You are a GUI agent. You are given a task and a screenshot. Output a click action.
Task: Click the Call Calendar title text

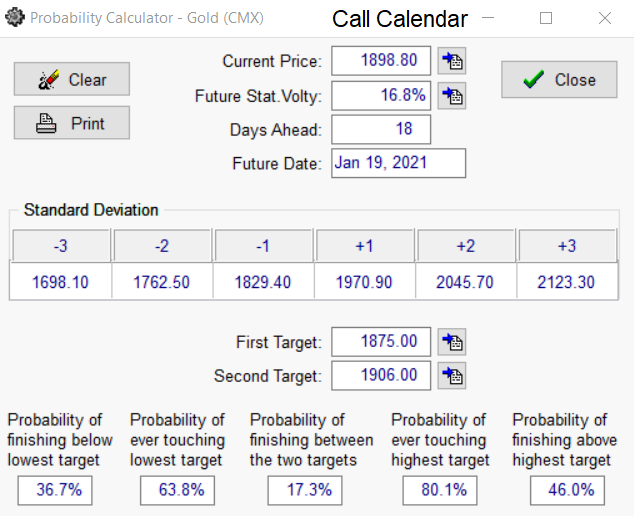point(399,19)
